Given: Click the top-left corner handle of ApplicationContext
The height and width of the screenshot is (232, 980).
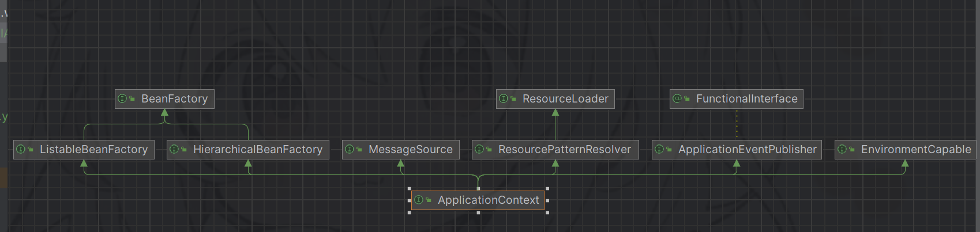Looking at the screenshot, I should 410,188.
